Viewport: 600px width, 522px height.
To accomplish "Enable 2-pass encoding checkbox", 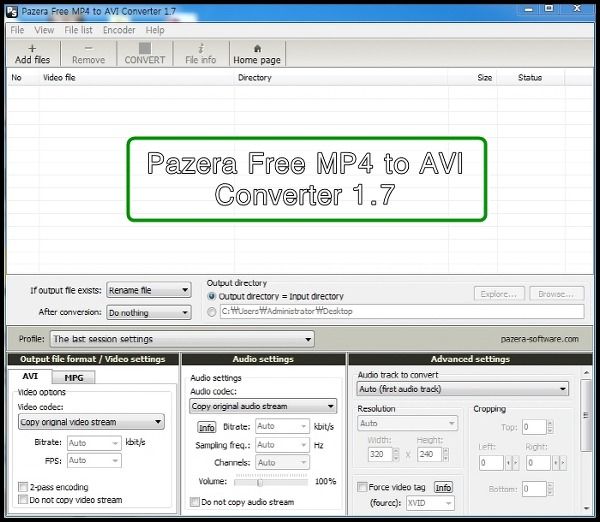I will point(23,487).
